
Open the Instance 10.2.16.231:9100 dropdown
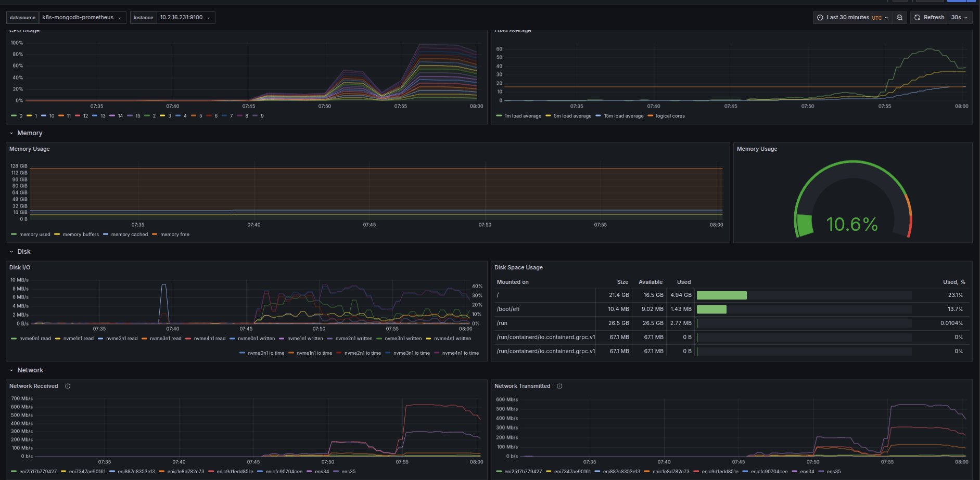point(185,18)
